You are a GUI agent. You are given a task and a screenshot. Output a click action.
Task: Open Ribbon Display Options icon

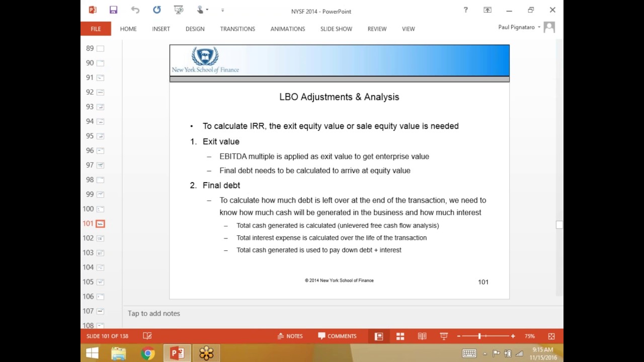(x=488, y=10)
